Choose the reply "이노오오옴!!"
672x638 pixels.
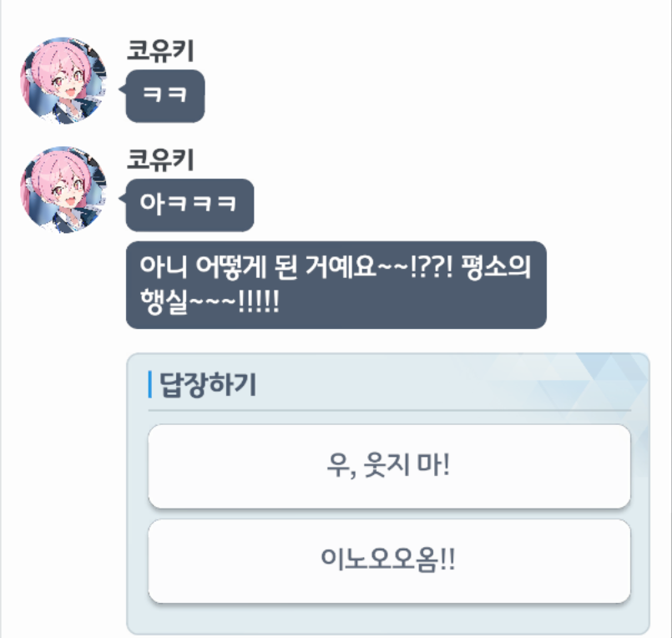(389, 561)
